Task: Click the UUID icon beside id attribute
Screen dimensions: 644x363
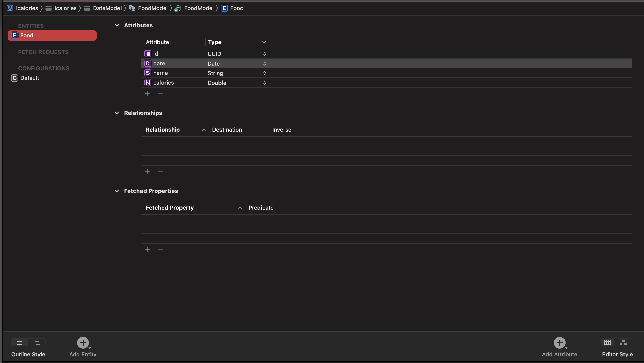Action: click(x=148, y=54)
